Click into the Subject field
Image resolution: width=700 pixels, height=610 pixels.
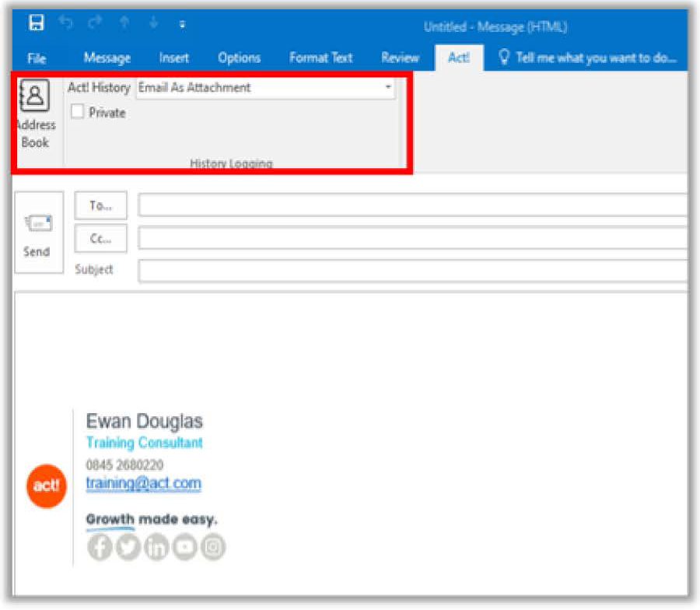pyautogui.click(x=413, y=271)
